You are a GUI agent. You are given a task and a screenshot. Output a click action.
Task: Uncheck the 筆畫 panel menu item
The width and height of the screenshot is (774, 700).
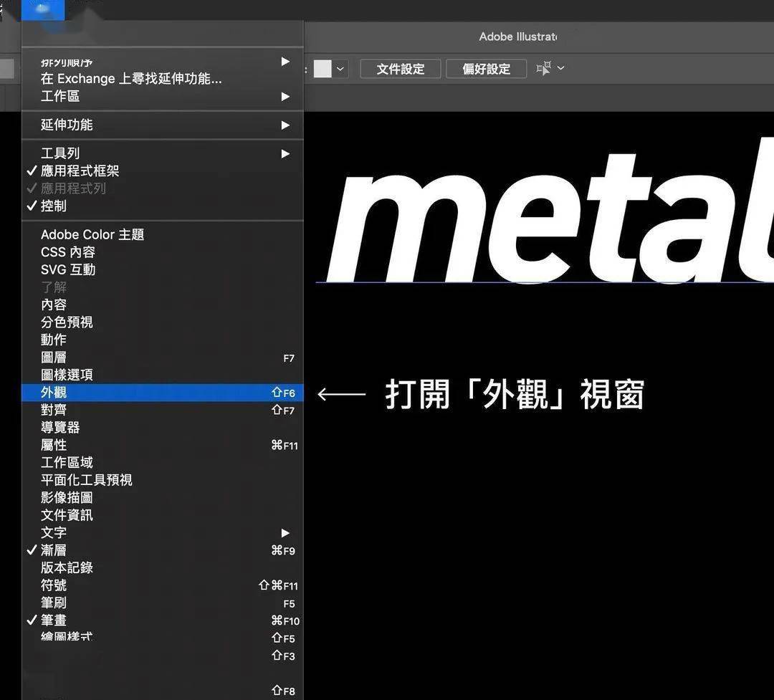163,620
